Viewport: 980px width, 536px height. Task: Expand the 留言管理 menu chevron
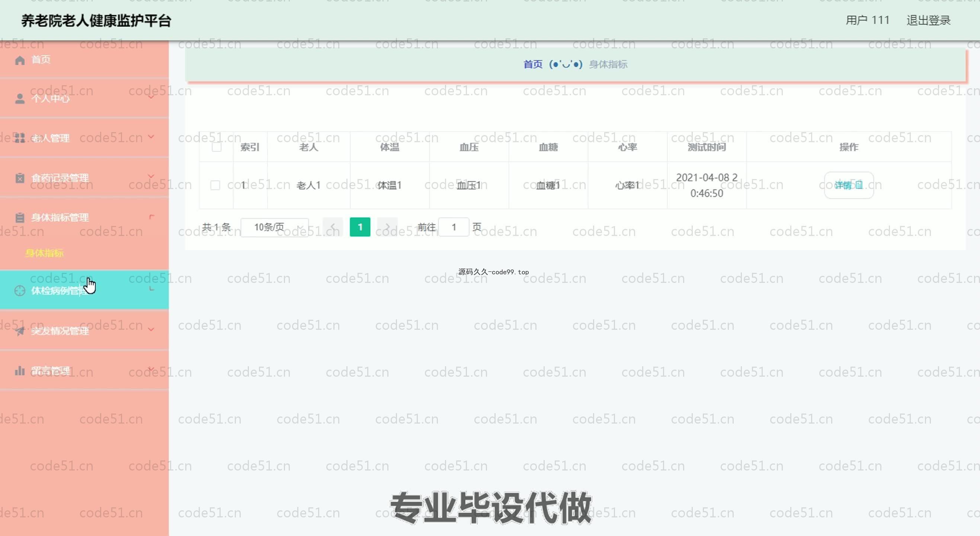151,369
